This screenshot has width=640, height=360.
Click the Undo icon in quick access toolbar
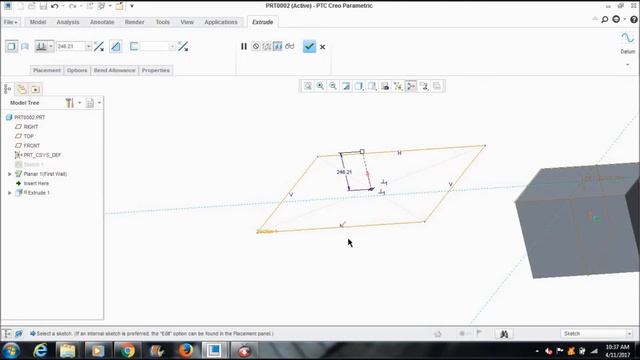(54, 6)
